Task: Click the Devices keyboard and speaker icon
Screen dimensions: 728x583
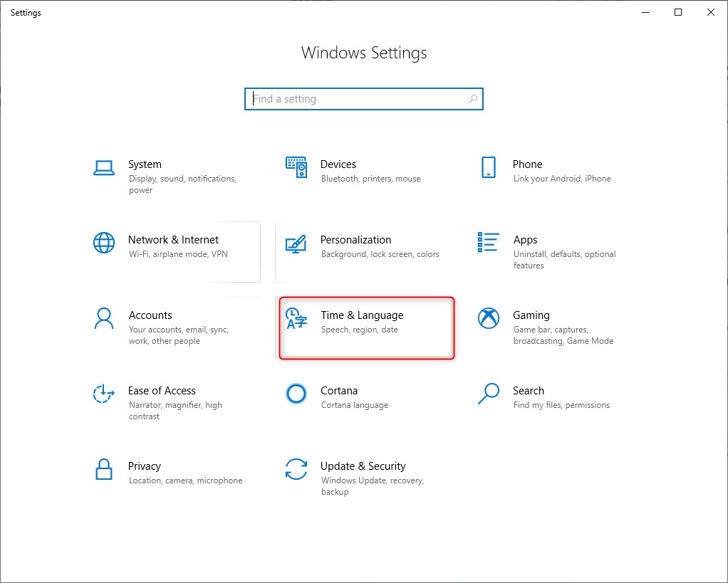Action: pyautogui.click(x=296, y=167)
